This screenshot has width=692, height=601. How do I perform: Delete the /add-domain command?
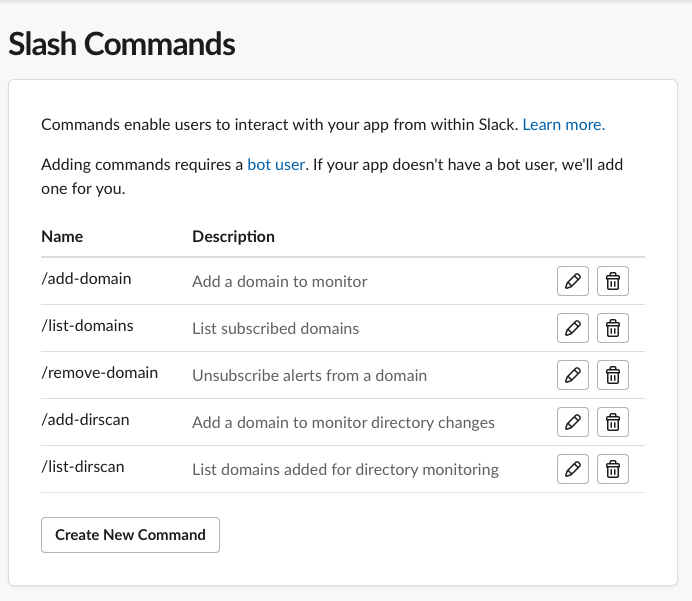[613, 281]
